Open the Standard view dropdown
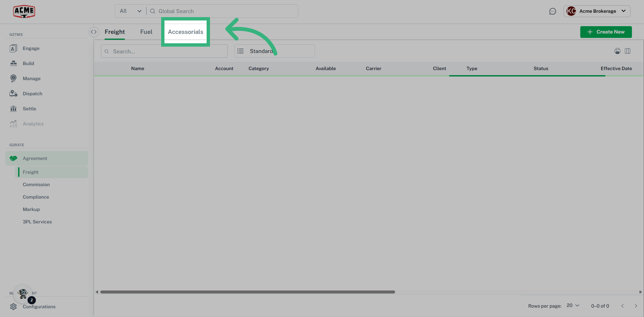Image resolution: width=644 pixels, height=317 pixels. 275,51
